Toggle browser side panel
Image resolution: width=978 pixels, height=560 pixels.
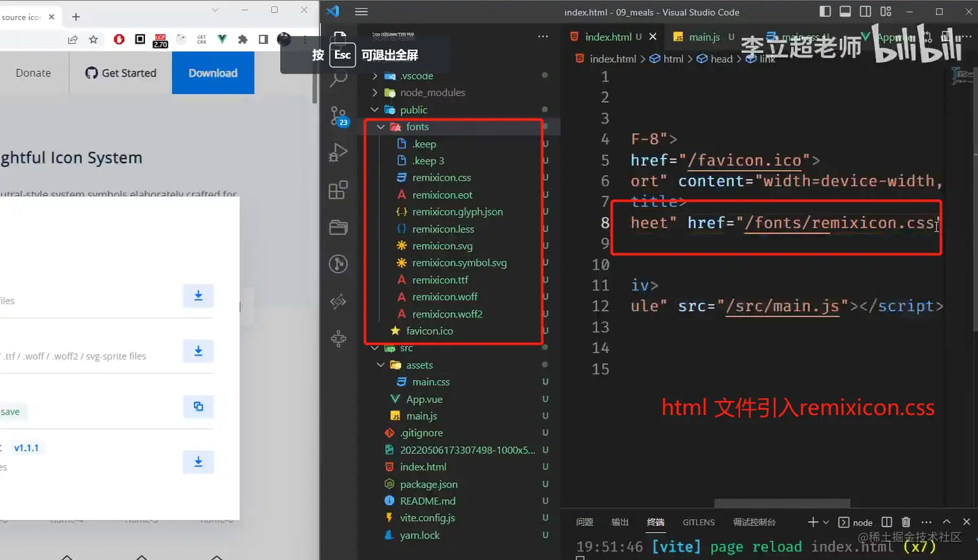pos(263,39)
